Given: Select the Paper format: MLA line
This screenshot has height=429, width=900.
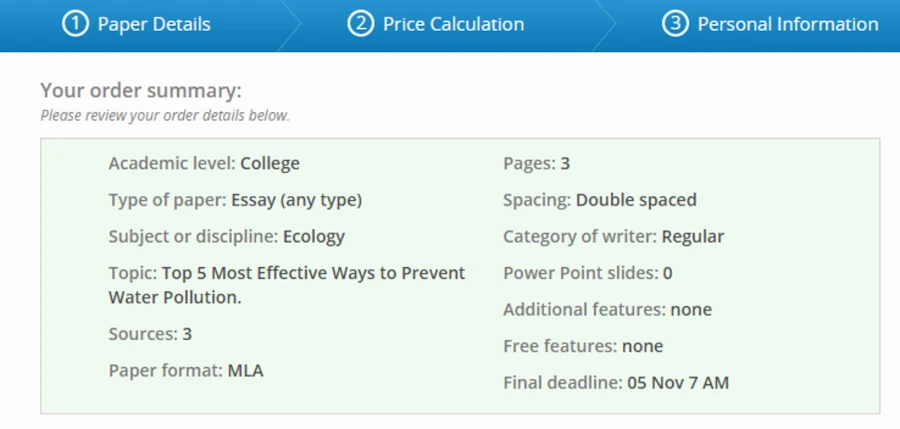Looking at the screenshot, I should [x=186, y=370].
